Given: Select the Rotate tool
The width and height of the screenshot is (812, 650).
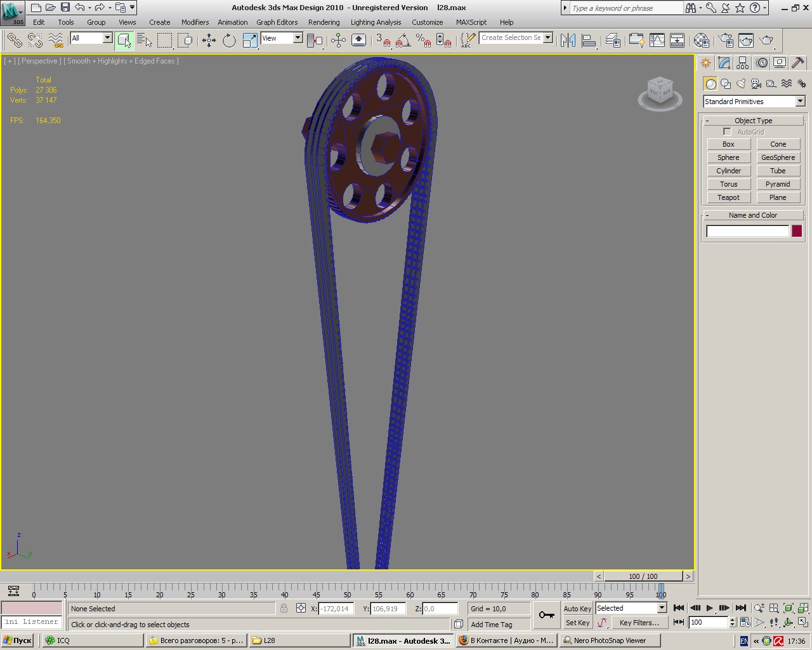Looking at the screenshot, I should (229, 41).
